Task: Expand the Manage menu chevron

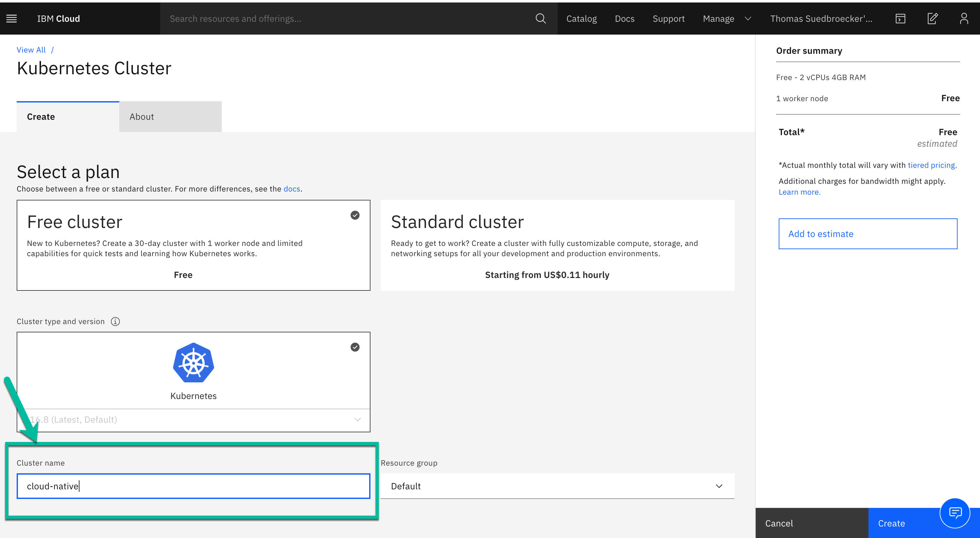Action: pyautogui.click(x=748, y=19)
